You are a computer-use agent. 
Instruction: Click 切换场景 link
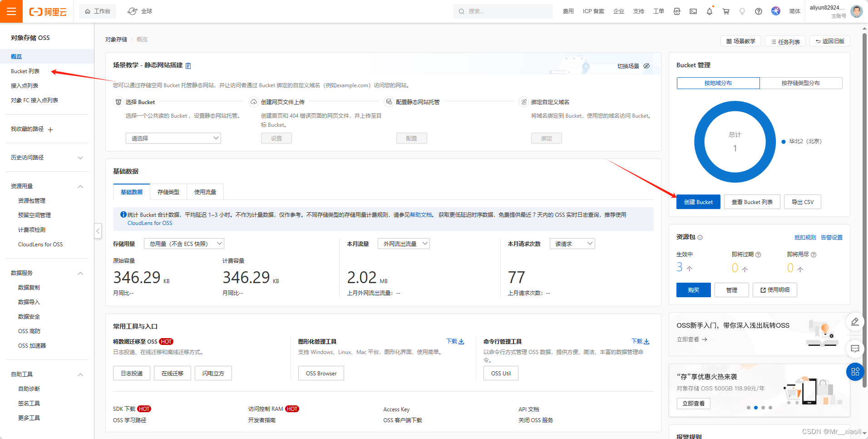pyautogui.click(x=628, y=66)
